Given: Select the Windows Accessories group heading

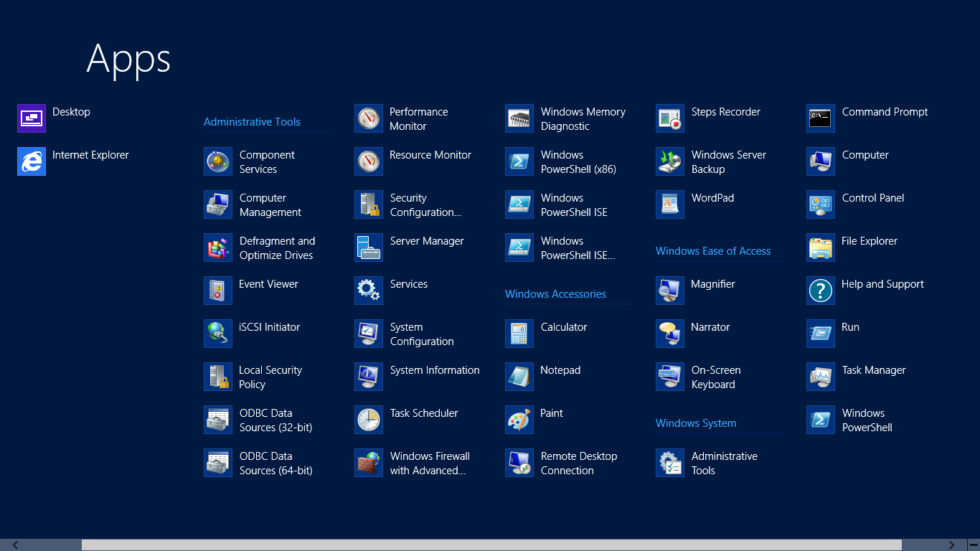Looking at the screenshot, I should click(555, 294).
